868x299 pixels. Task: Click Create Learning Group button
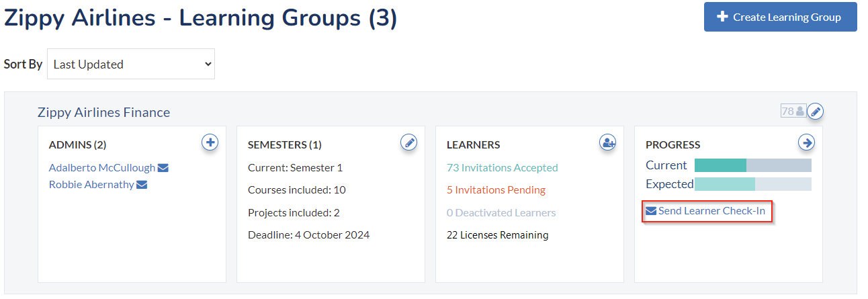click(x=781, y=17)
